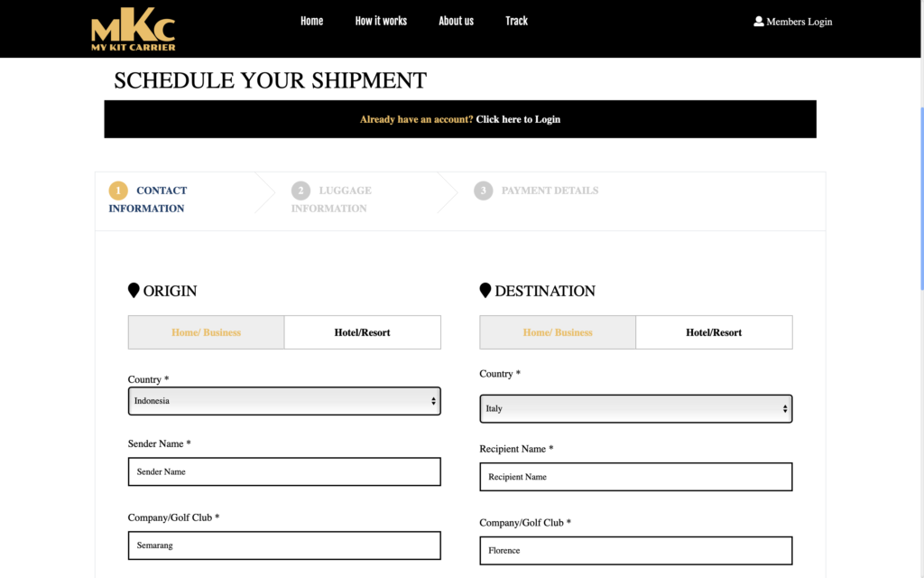Click the page's vertical scrollbar
The width and height of the screenshot is (924, 578).
click(x=921, y=198)
